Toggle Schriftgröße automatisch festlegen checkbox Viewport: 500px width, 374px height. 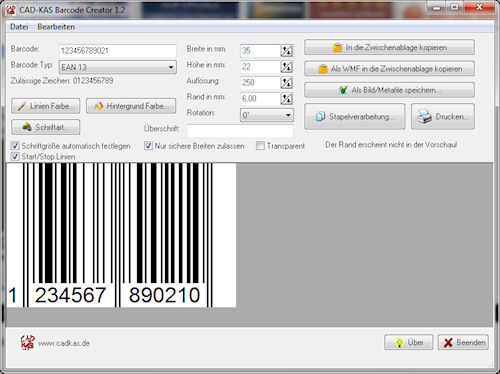(x=15, y=146)
